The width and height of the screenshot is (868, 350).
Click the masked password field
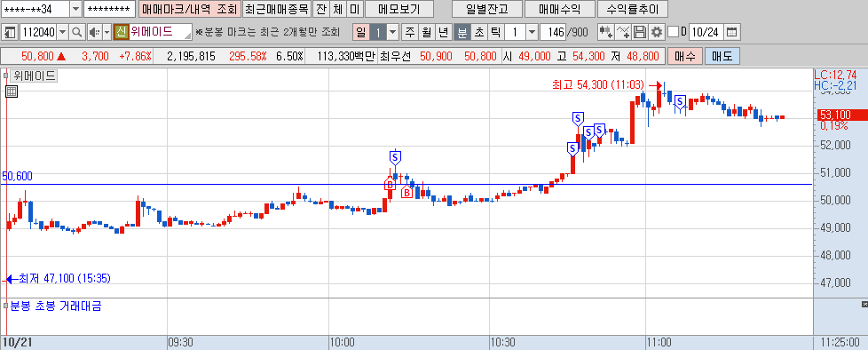(109, 9)
